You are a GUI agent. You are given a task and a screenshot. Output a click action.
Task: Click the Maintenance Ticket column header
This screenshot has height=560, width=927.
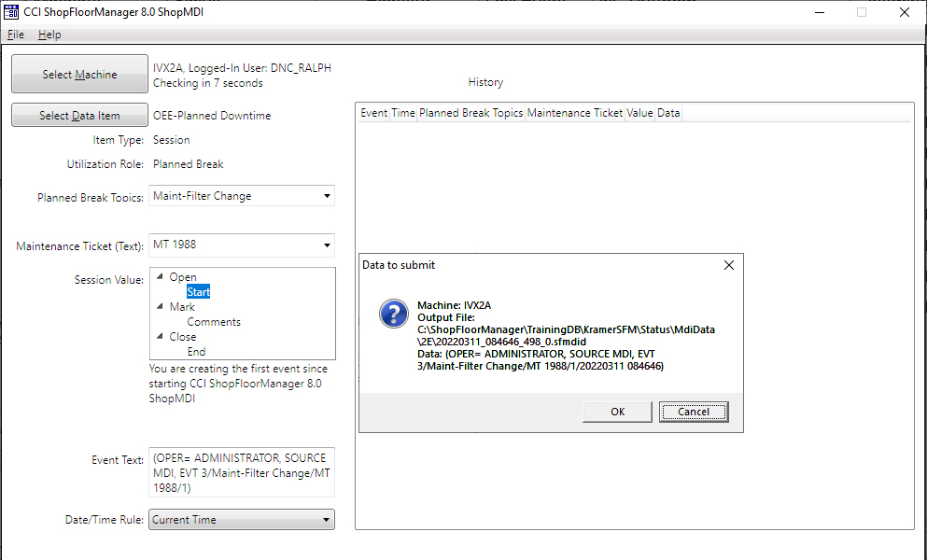pos(575,113)
